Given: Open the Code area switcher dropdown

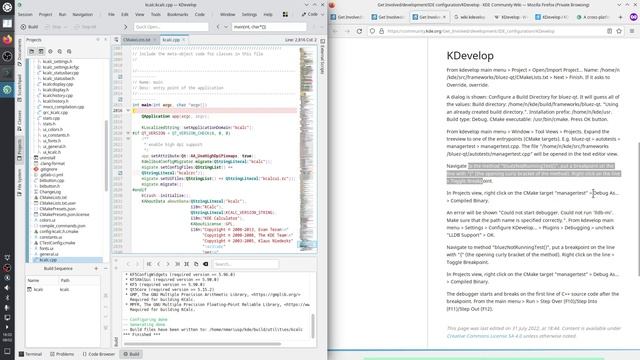Looking at the screenshot, I should click(312, 14).
